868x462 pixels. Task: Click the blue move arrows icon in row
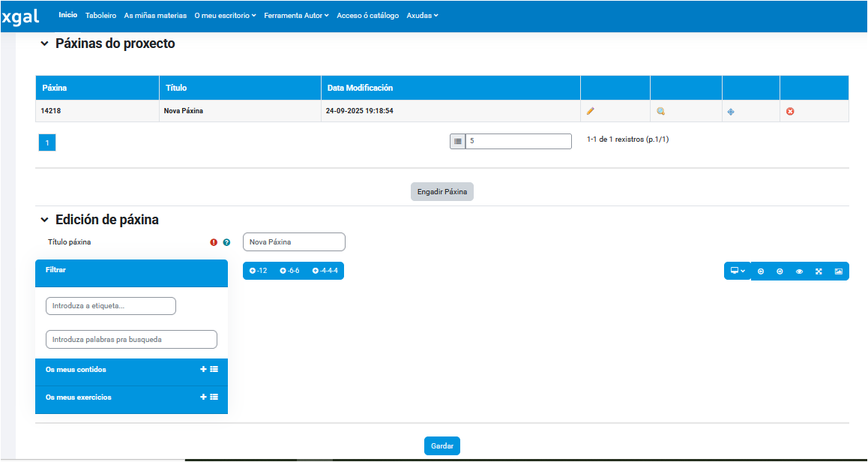coord(731,112)
